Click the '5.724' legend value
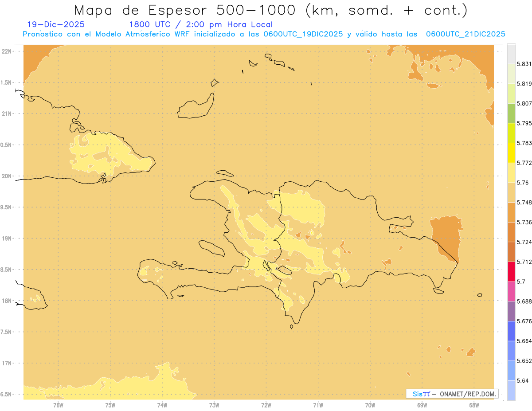Screen dimensions: 532x411 (x=524, y=242)
